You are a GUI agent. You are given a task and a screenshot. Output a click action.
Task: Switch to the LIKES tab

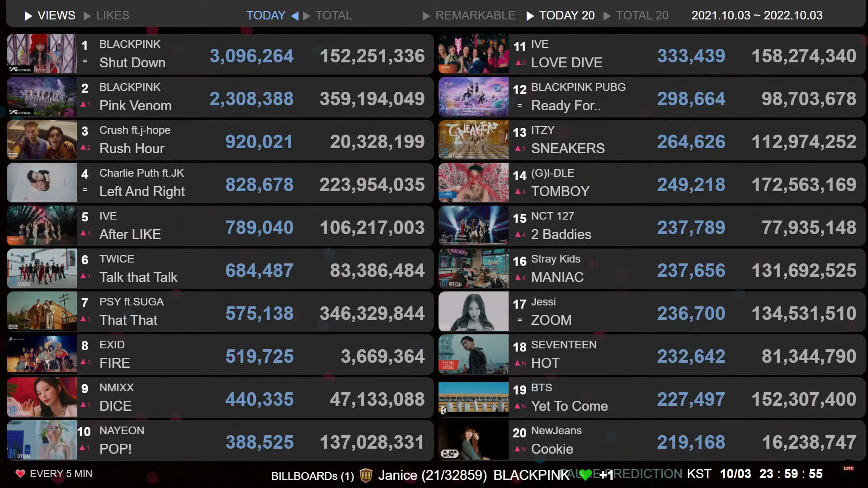113,15
